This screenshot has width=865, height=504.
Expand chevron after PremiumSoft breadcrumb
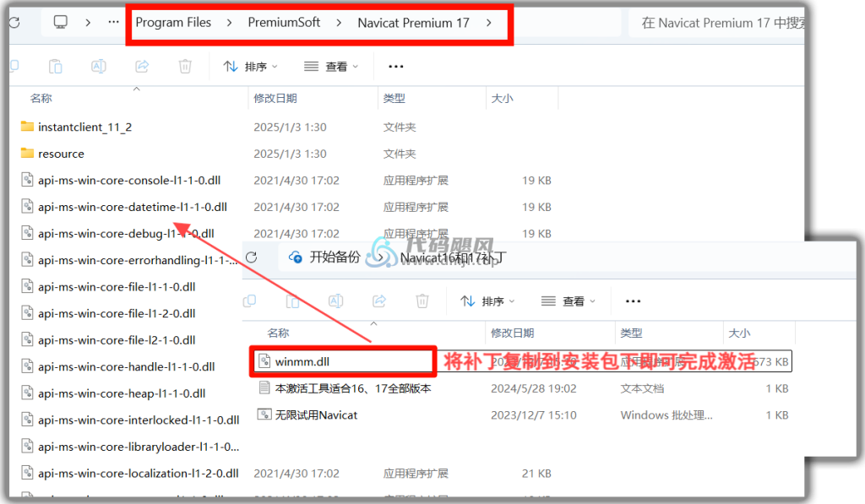pyautogui.click(x=339, y=23)
